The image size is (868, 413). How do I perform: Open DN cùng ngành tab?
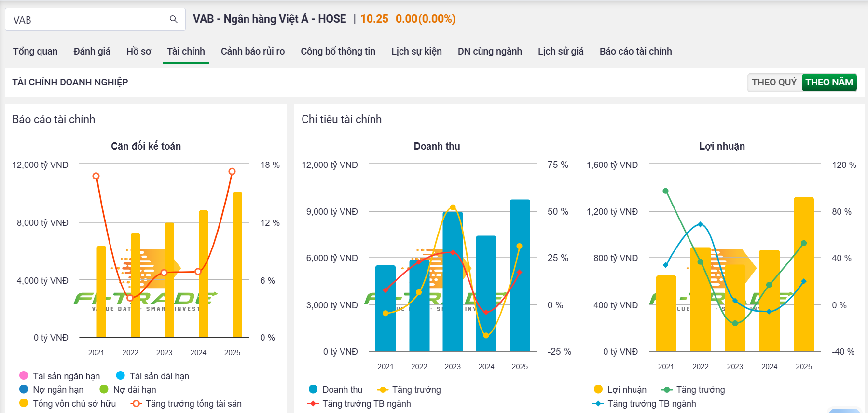(490, 51)
